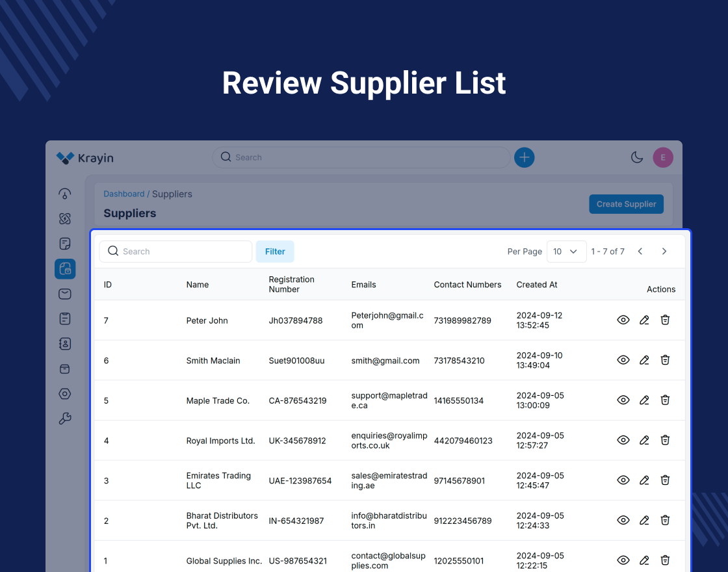This screenshot has height=572, width=728.
Task: Open the Filter panel
Action: (x=275, y=251)
